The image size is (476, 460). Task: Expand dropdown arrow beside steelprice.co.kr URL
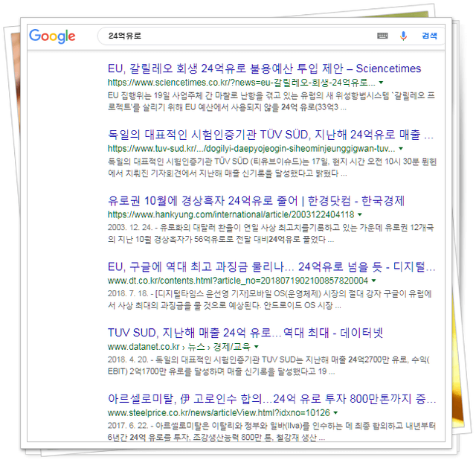335,412
